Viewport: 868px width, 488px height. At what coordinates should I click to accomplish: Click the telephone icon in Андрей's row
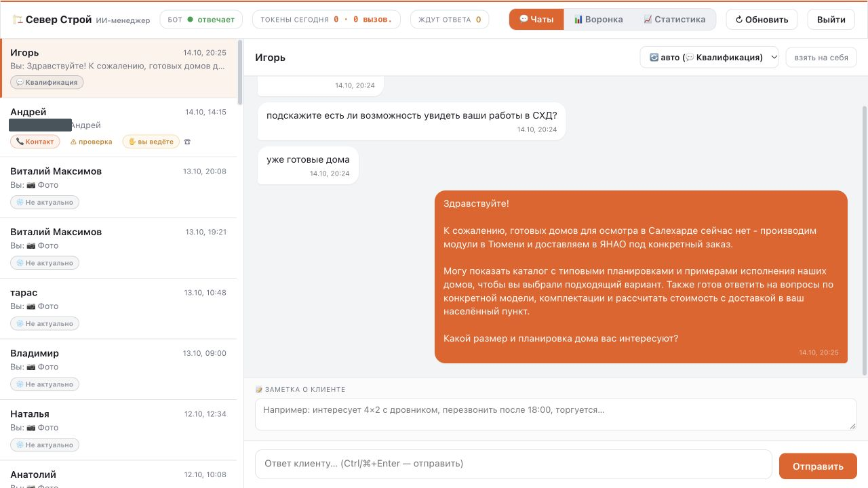pos(188,142)
